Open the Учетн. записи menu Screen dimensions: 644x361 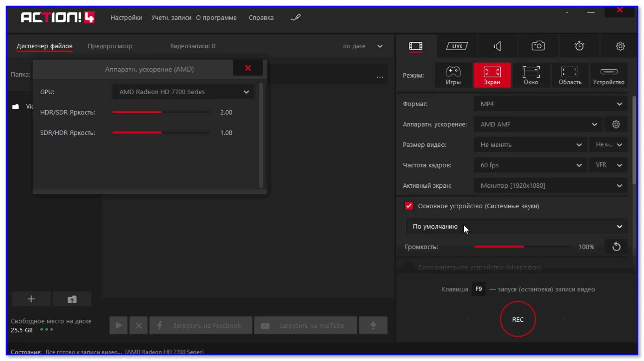click(171, 18)
